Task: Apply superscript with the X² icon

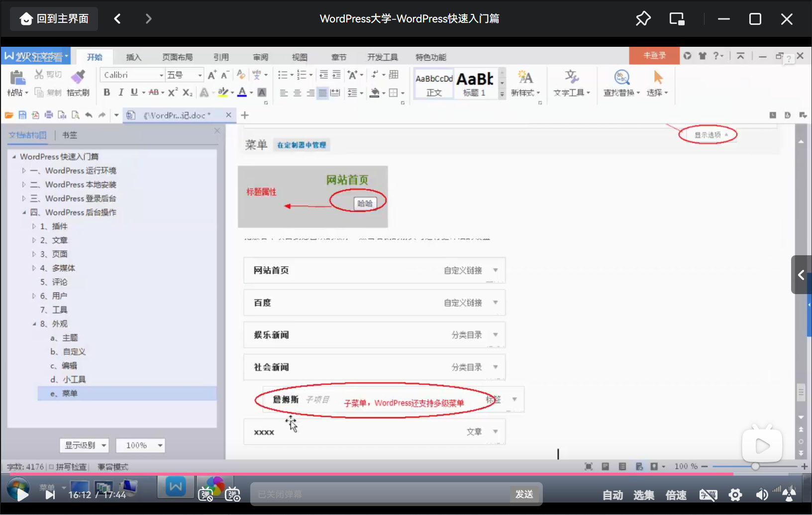Action: (173, 93)
